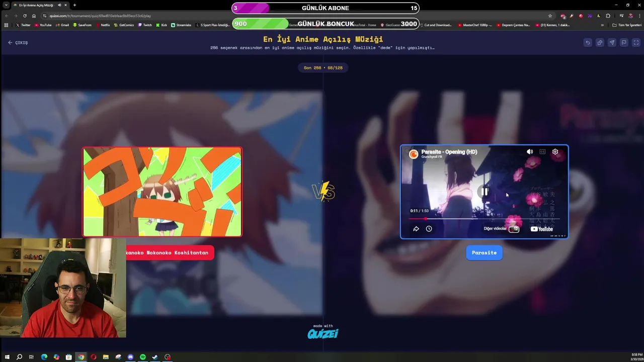Click the share paper-plane icon
The width and height of the screenshot is (644, 362).
pos(612,43)
